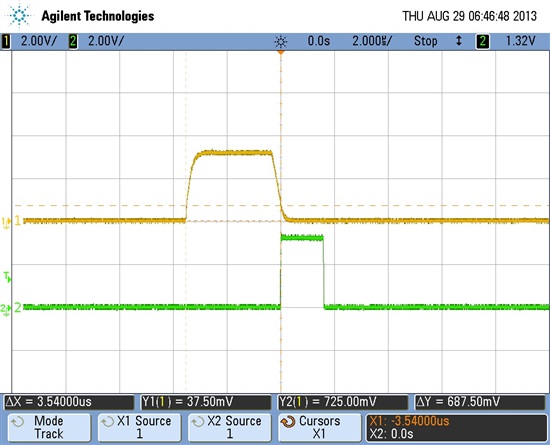Click the ΔX = 3.54000us readout
550x445 pixels.
tap(69, 402)
